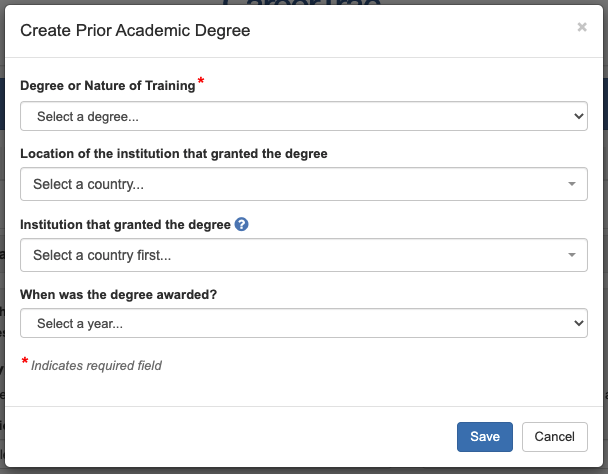Viewport: 608px width, 474px height.
Task: Click the 'Location of the institution' label
Action: pos(174,154)
